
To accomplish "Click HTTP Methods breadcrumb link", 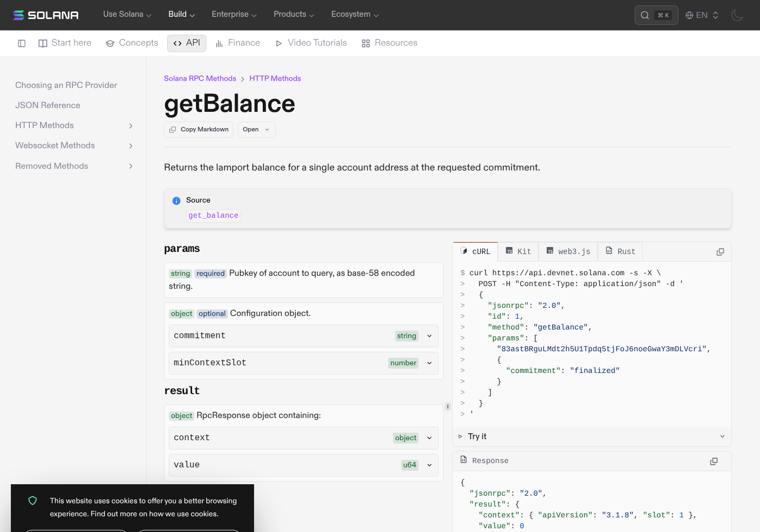I will click(275, 79).
